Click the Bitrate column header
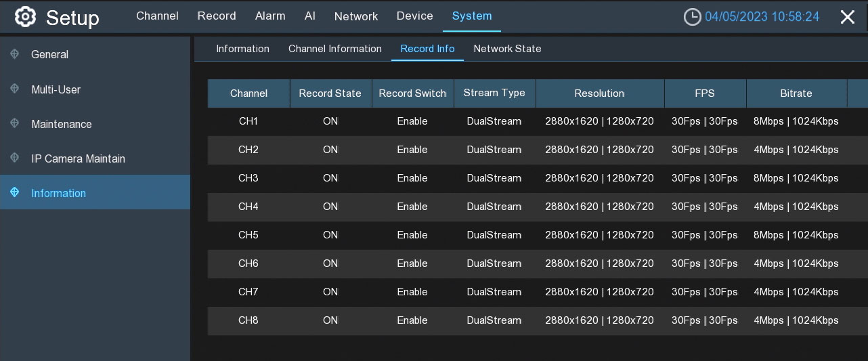Screen dimensions: 868x361 pos(796,93)
